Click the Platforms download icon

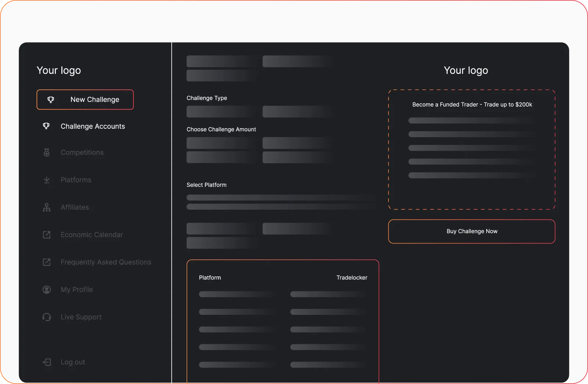pyautogui.click(x=47, y=180)
